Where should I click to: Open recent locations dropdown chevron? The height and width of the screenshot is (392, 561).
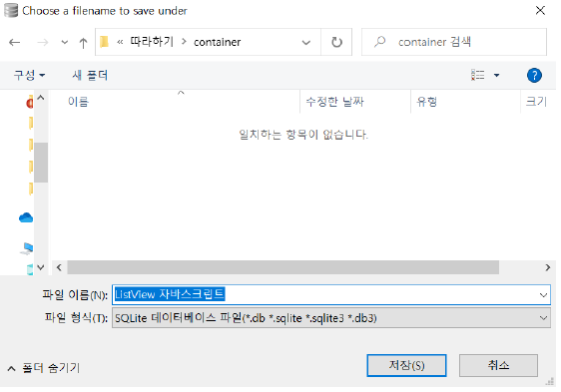pos(65,43)
